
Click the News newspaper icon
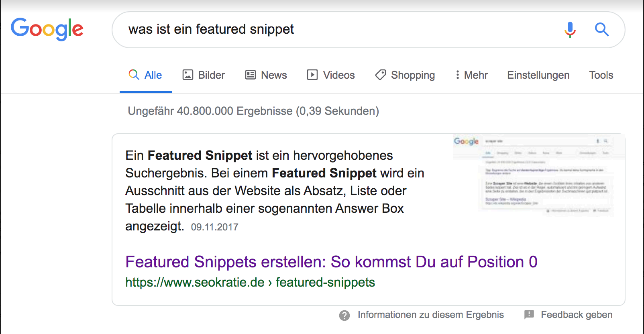251,75
